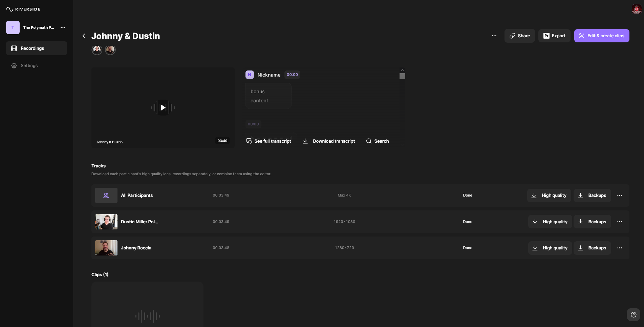
Task: Click first participant avatar under title
Action: pyautogui.click(x=97, y=50)
